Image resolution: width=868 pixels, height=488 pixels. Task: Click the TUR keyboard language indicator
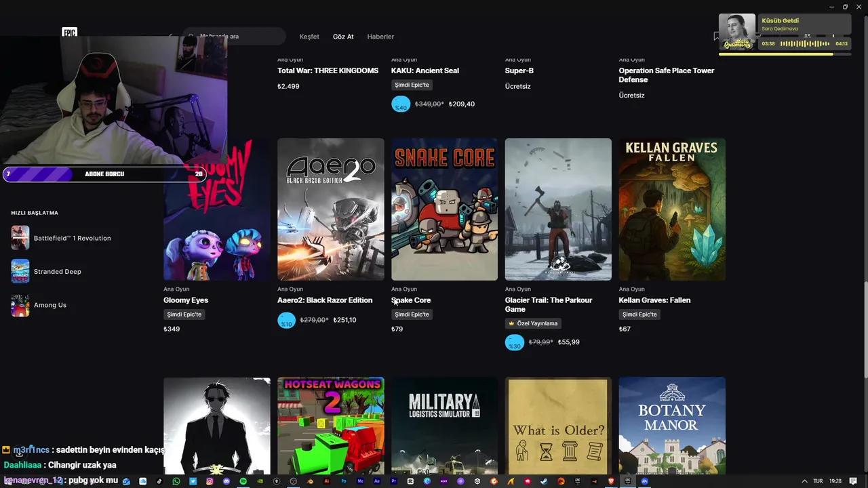818,481
